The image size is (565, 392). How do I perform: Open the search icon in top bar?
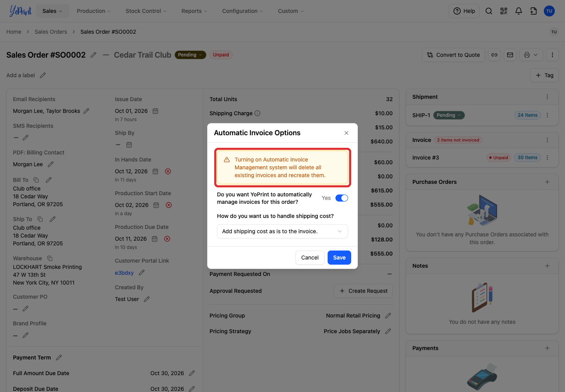tap(489, 11)
